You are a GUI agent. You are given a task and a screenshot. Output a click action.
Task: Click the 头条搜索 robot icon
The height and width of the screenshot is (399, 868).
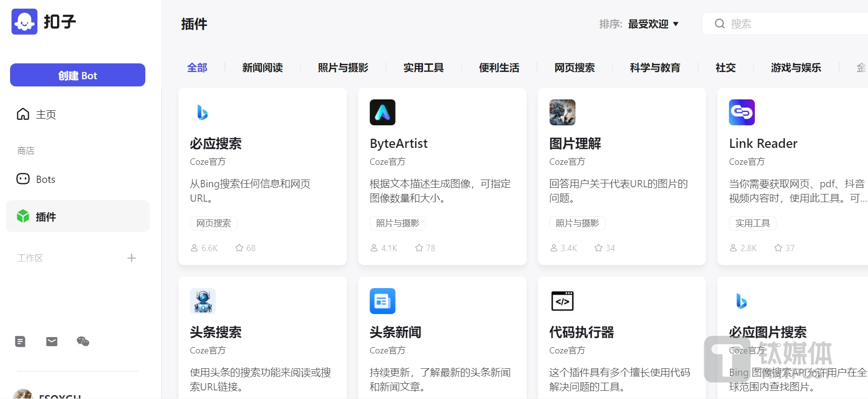tap(203, 301)
